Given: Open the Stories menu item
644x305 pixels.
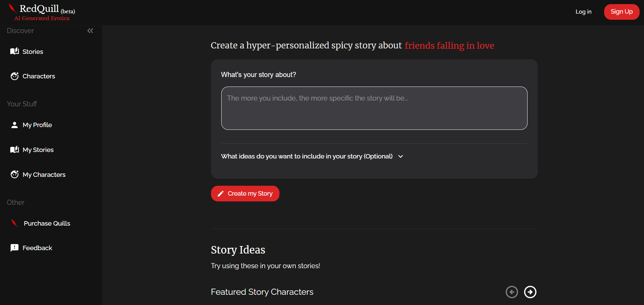Looking at the screenshot, I should (33, 52).
